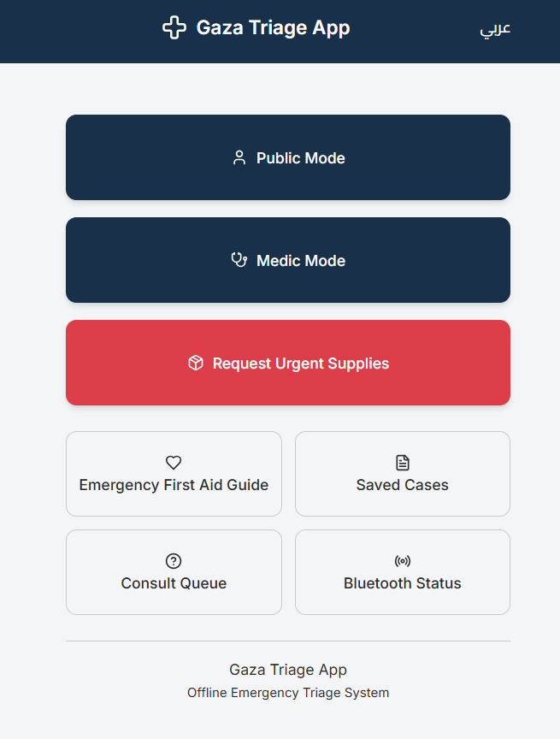
Task: Click the broadcast signal Bluetooth icon
Action: (403, 561)
